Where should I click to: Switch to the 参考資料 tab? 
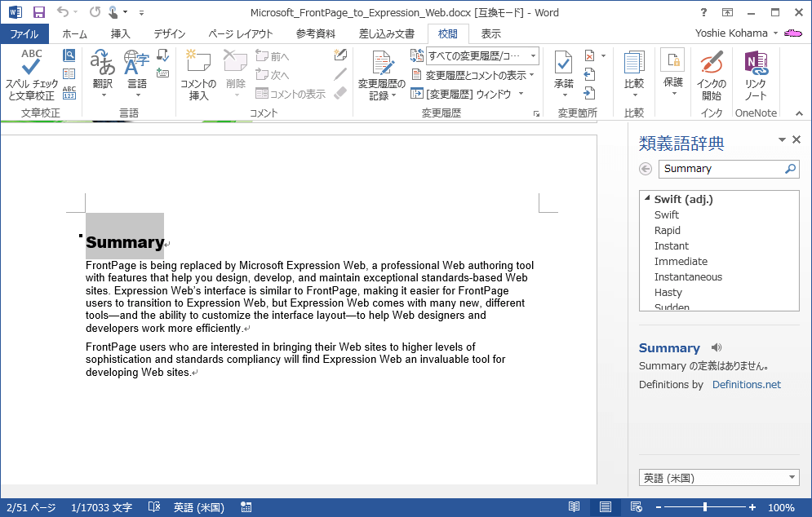pyautogui.click(x=315, y=33)
